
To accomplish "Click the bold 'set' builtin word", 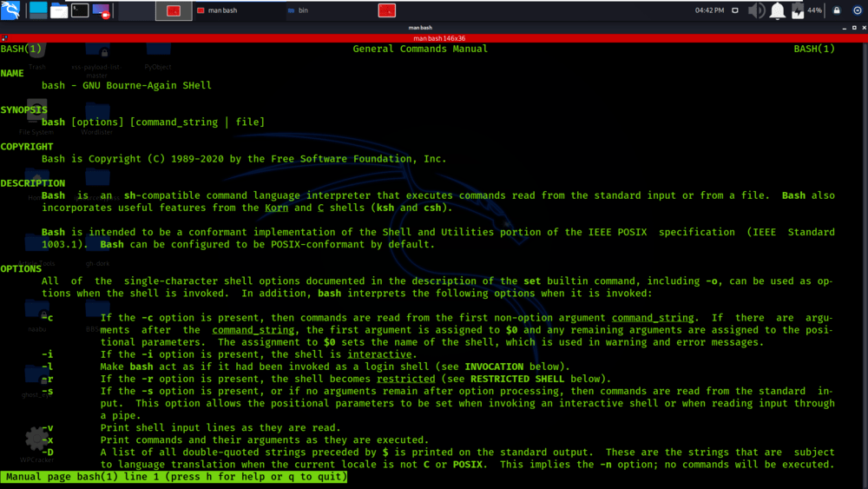I will tap(532, 281).
